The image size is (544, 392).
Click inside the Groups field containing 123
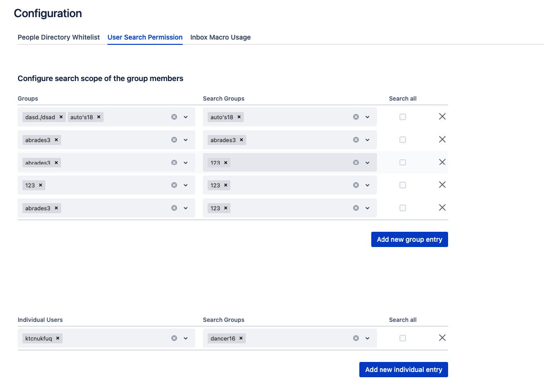coord(105,185)
